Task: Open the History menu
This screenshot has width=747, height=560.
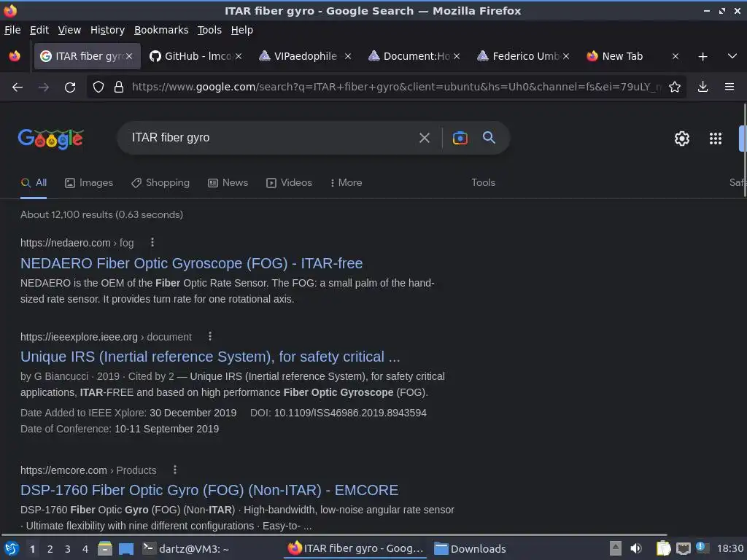Action: (x=107, y=30)
